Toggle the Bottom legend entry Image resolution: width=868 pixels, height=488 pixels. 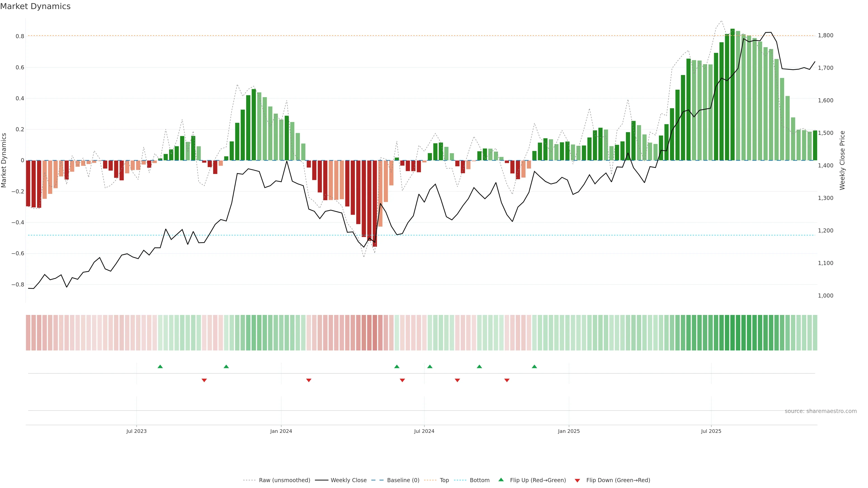click(479, 480)
